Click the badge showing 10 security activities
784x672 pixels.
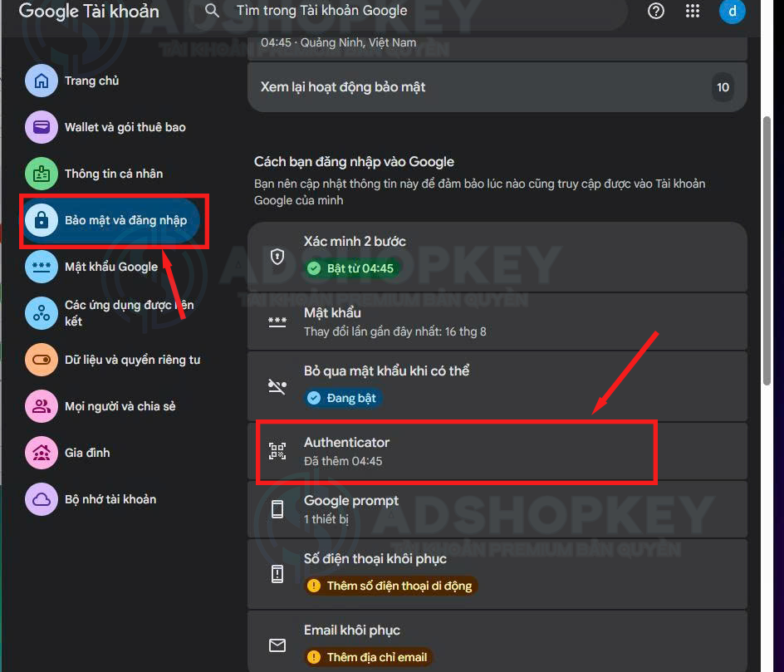[723, 87]
